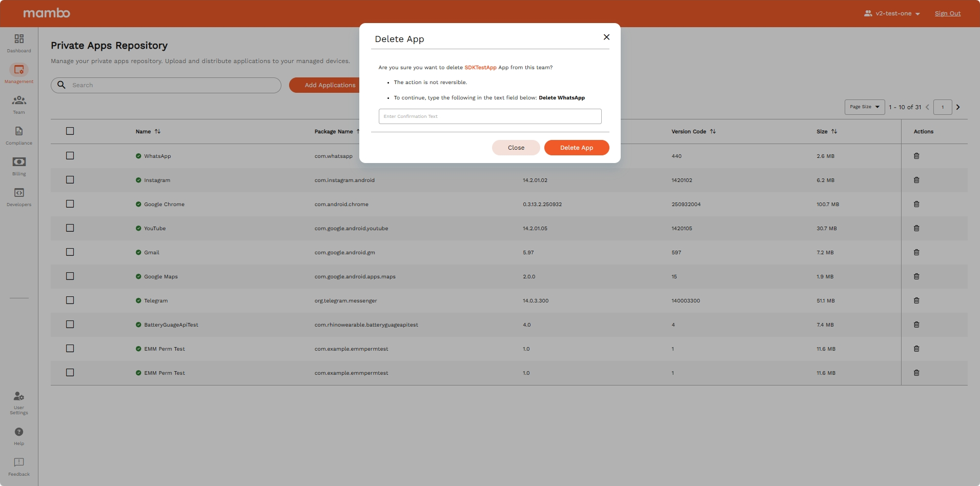This screenshot has height=486, width=980.
Task: Click trash icon for YouTube row
Action: [x=916, y=228]
